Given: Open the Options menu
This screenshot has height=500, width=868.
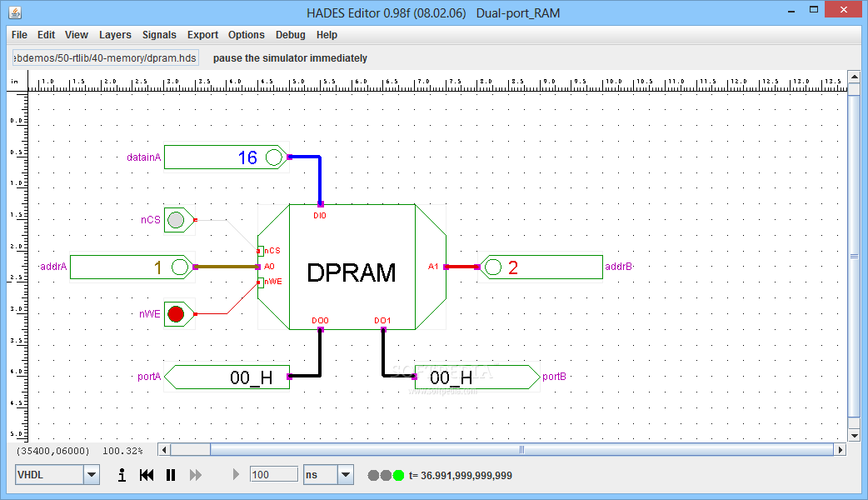Looking at the screenshot, I should tap(247, 35).
